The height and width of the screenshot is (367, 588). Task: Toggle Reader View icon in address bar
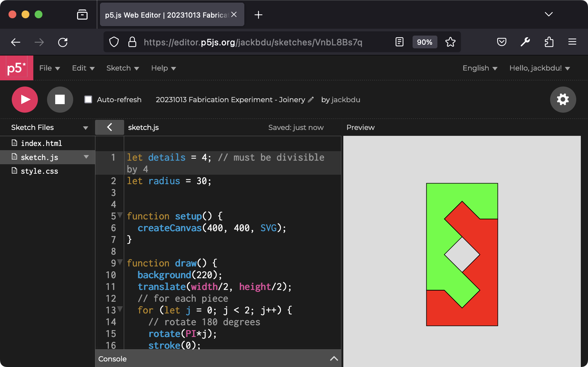tap(399, 42)
